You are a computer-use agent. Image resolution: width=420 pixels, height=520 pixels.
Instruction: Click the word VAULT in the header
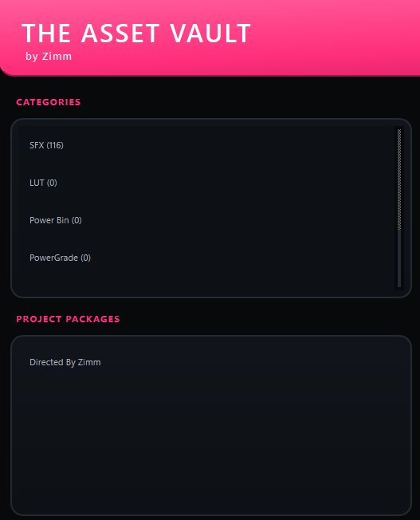[210, 33]
